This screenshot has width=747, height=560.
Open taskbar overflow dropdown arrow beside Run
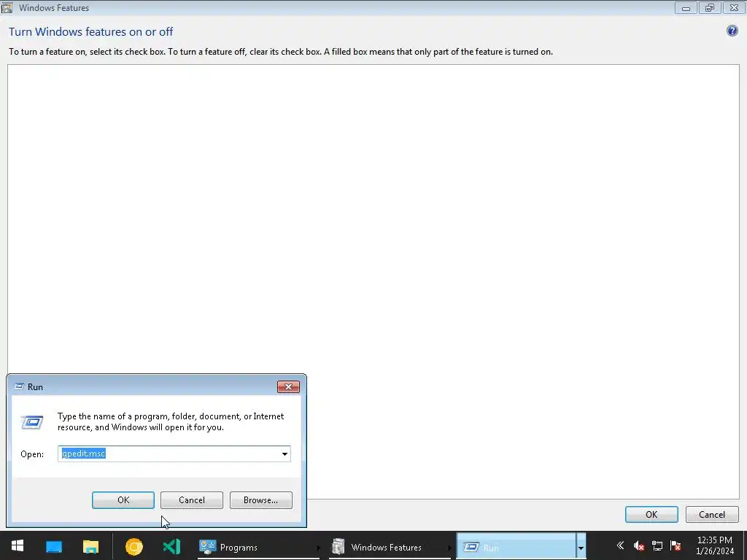coord(581,547)
